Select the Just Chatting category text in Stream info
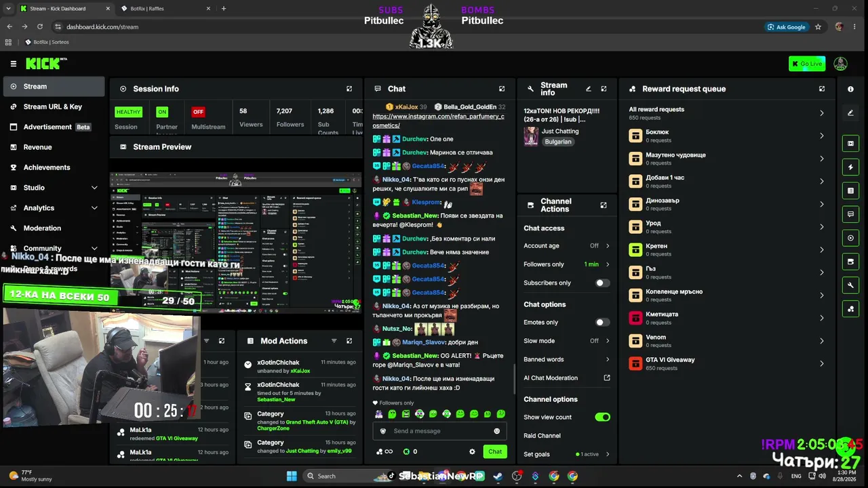Image resolution: width=868 pixels, height=488 pixels. pyautogui.click(x=560, y=131)
